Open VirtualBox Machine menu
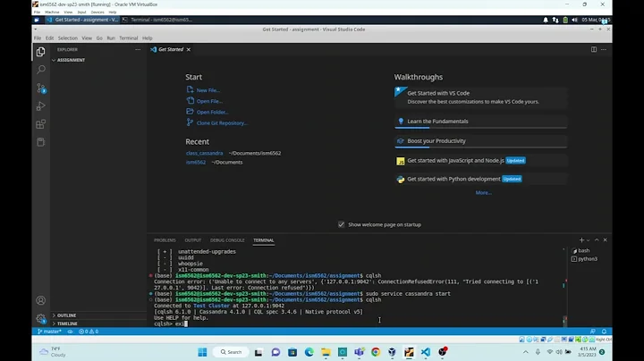This screenshot has height=361, width=644. [x=52, y=13]
